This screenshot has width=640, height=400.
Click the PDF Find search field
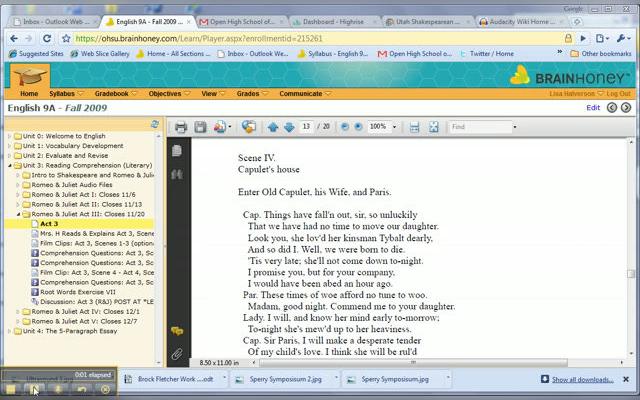tap(478, 127)
